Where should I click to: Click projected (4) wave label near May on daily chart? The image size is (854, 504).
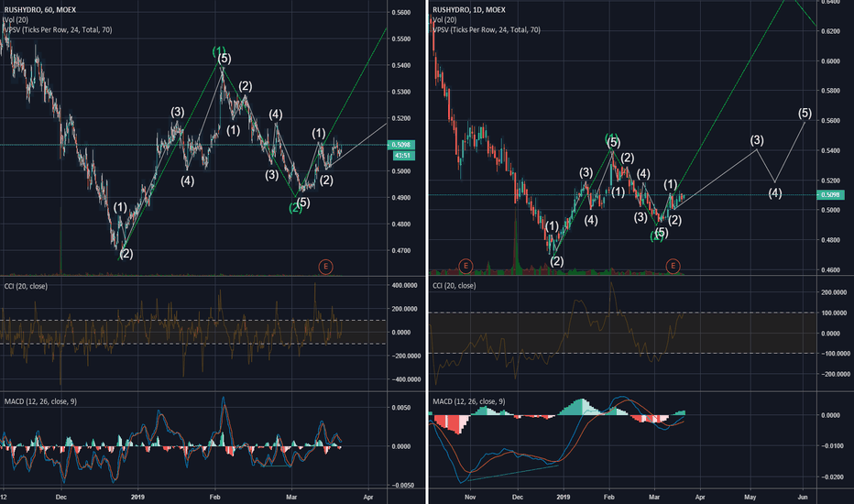tap(775, 192)
